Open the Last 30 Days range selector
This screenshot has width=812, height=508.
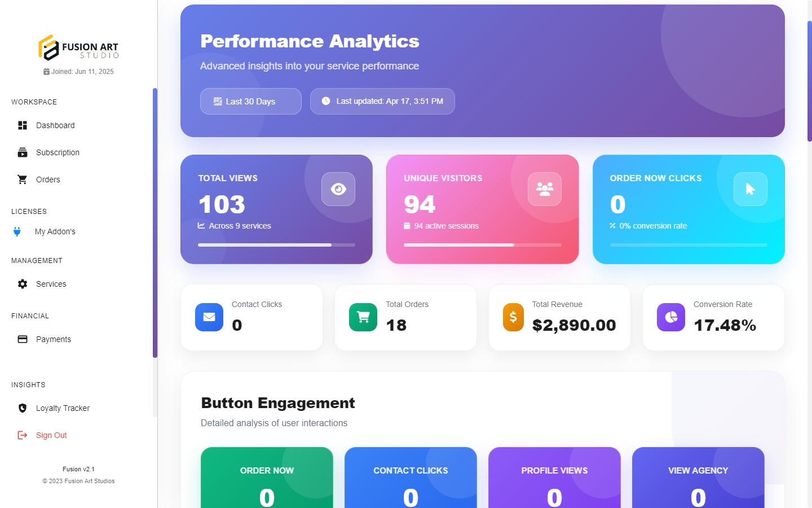(250, 102)
